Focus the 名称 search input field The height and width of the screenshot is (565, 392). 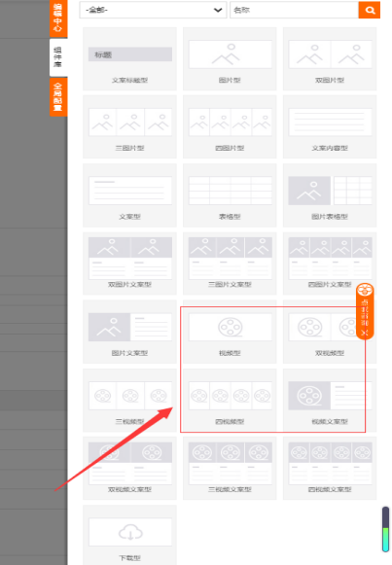pyautogui.click(x=295, y=10)
